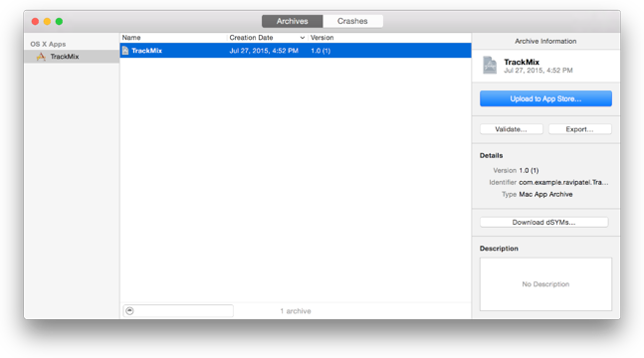Click Download dSYMs button
Image resolution: width=644 pixels, height=358 pixels.
[543, 222]
